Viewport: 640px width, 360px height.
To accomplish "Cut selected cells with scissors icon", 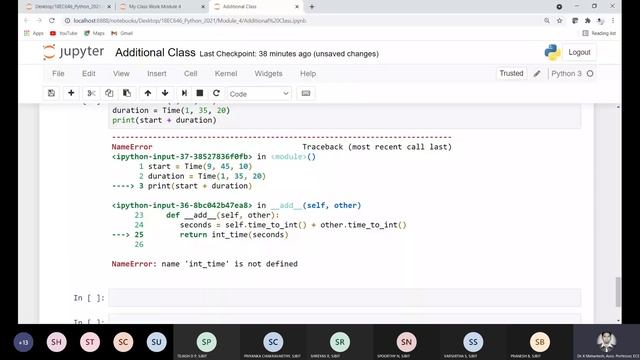I will [x=91, y=93].
